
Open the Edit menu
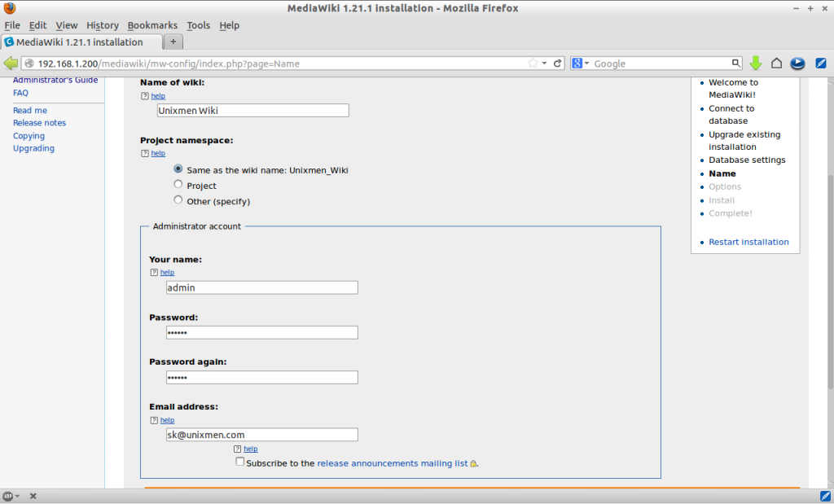click(x=37, y=25)
